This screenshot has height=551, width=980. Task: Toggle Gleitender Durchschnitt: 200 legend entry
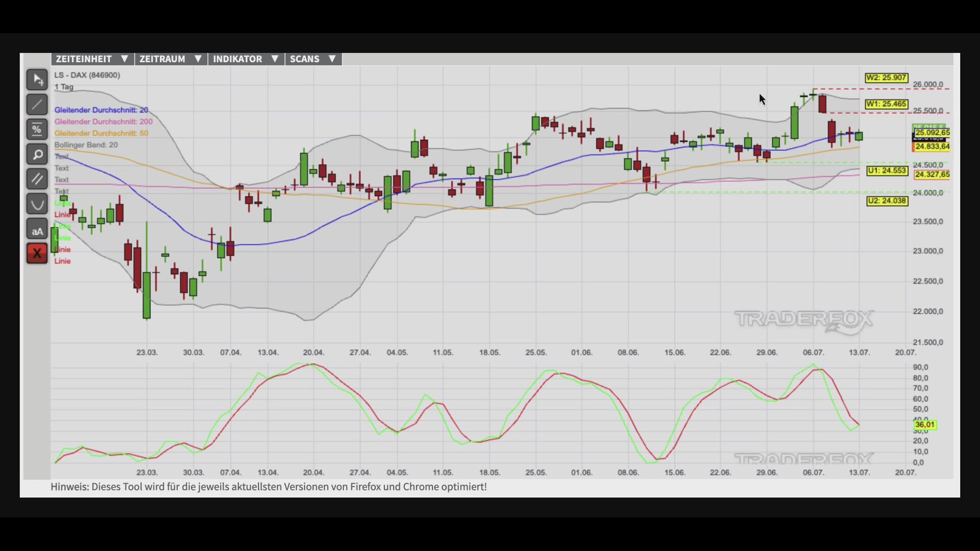click(104, 122)
